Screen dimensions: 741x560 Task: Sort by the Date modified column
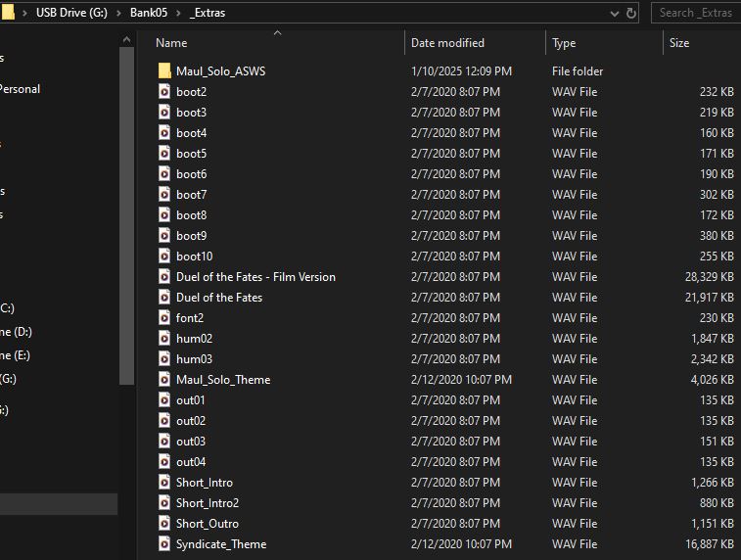pyautogui.click(x=447, y=43)
